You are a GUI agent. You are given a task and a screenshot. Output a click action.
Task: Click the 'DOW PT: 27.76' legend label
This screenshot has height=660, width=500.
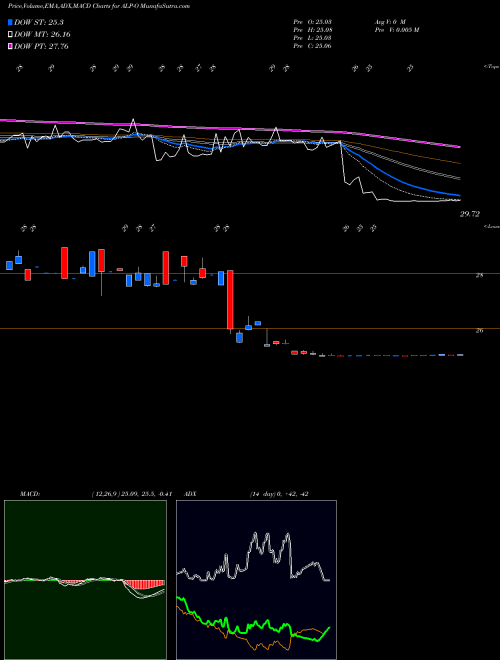(41, 46)
